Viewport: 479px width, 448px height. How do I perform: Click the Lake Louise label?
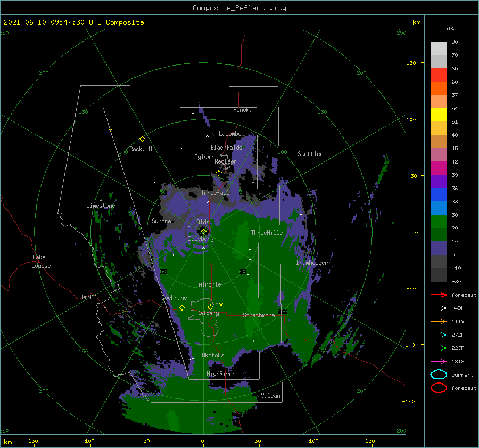coord(41,262)
